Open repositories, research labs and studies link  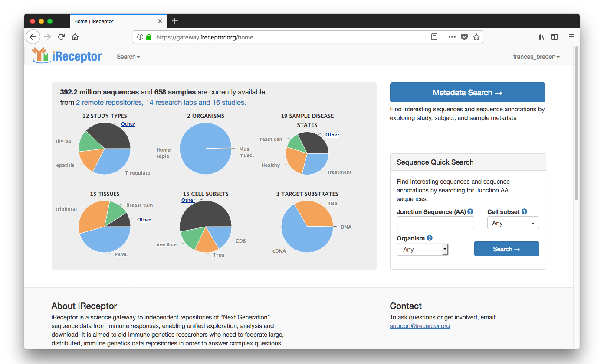pyautogui.click(x=161, y=103)
